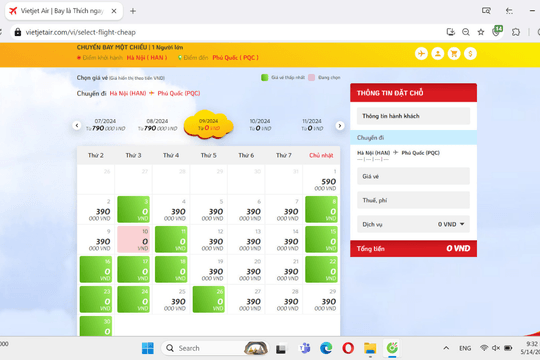Click the address bar URL

tap(81, 32)
